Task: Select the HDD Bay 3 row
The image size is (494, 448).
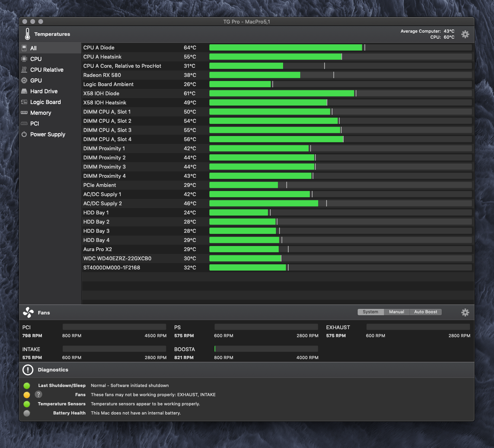Action: 278,231
